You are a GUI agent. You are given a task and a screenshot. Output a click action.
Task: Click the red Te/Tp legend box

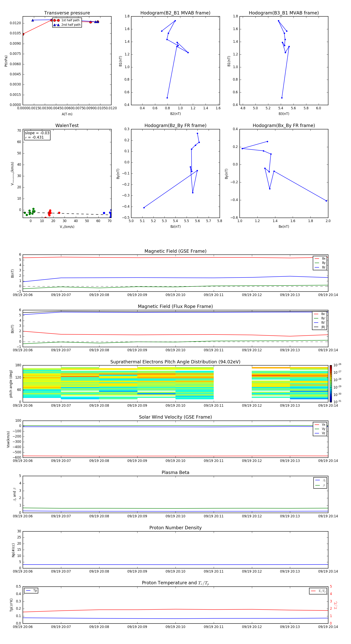tap(318, 591)
